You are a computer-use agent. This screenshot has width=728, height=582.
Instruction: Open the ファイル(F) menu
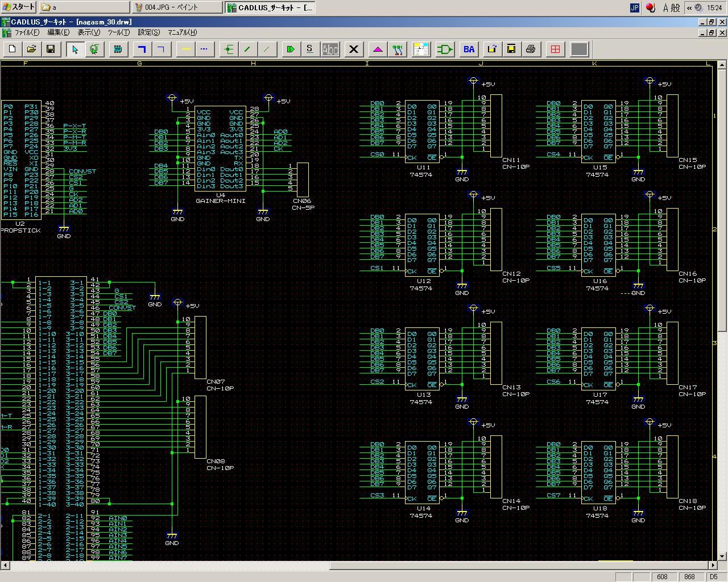(26, 32)
